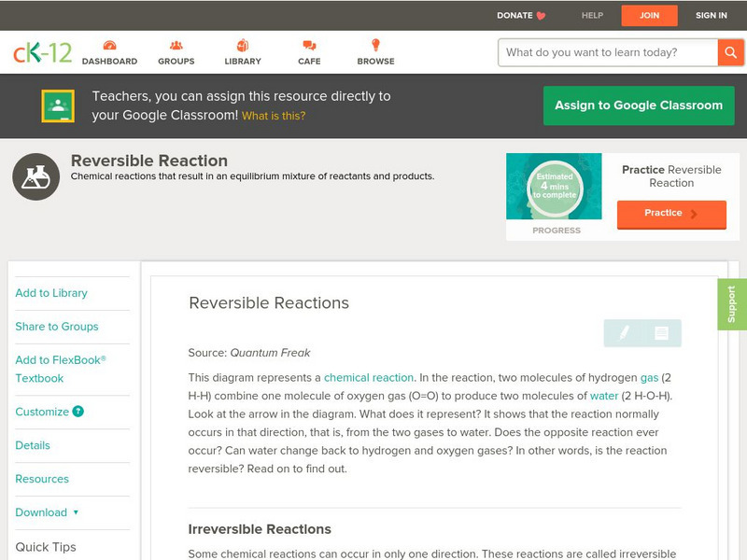
Task: Click the Donate heart icon
Action: pyautogui.click(x=541, y=16)
